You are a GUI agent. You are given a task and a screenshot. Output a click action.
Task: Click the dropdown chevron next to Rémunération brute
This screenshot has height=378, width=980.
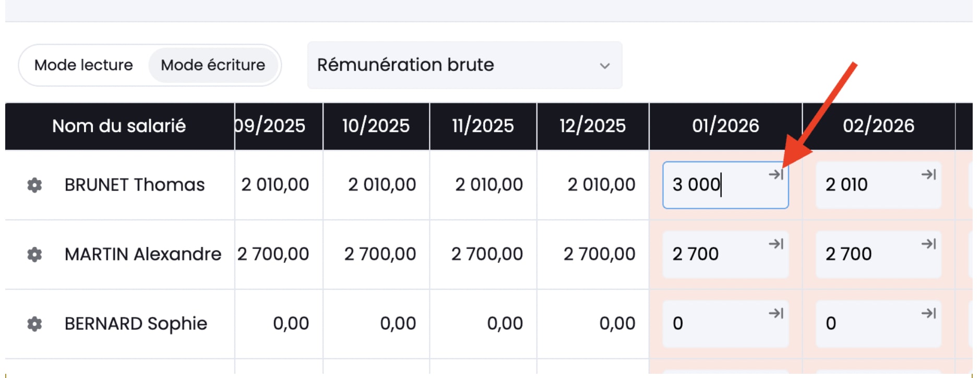pyautogui.click(x=605, y=66)
